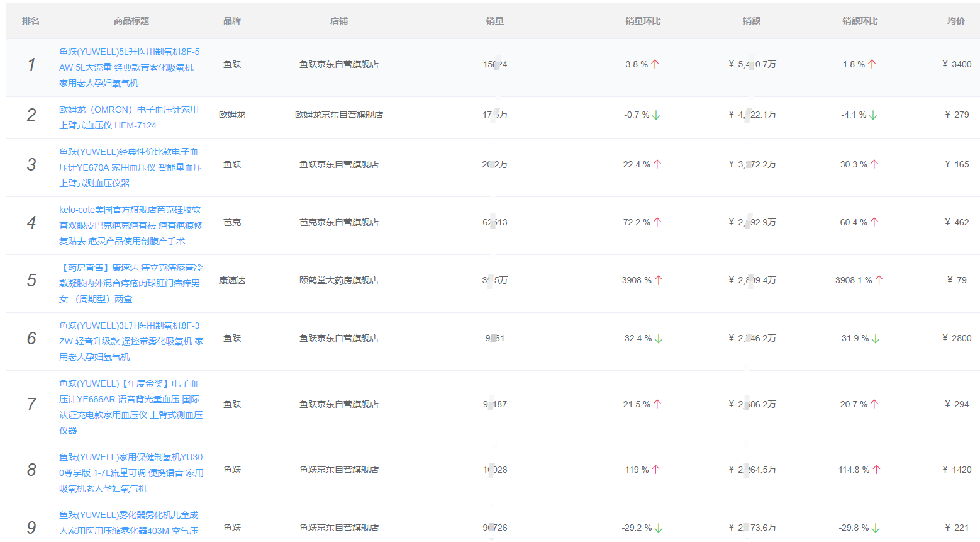The width and height of the screenshot is (980, 542).
Task: Open the 鱼跃 YE670A 血压计 product title
Action: pos(131,167)
